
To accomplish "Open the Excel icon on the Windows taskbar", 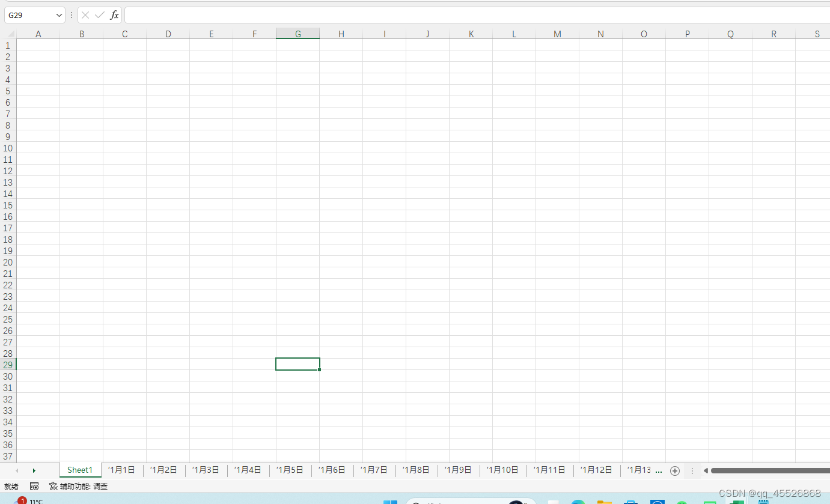I will coord(736,500).
